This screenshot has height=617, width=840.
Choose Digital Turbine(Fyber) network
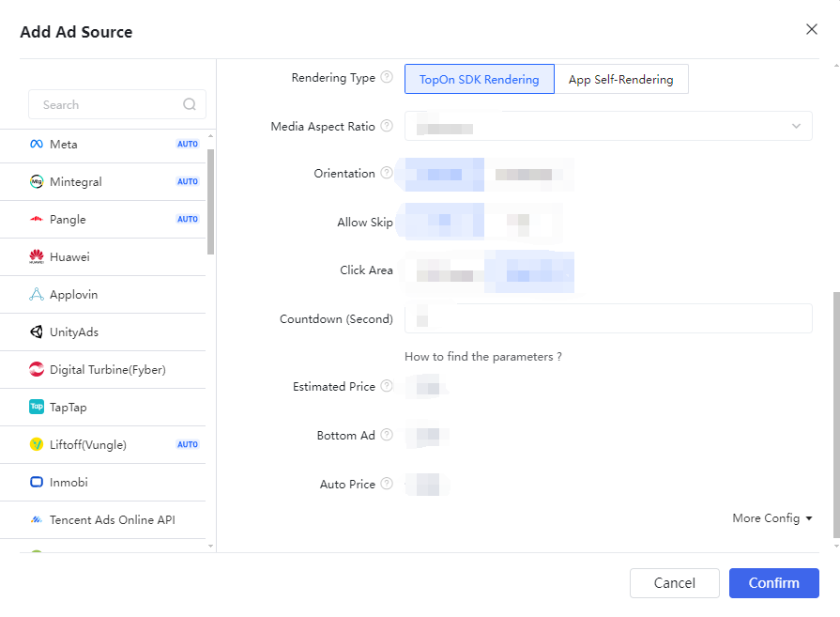(107, 370)
